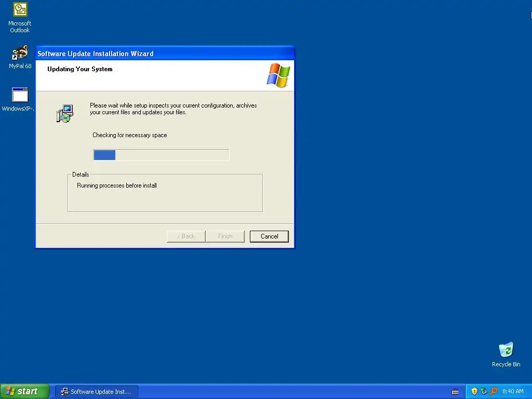
Task: Click the disabled Finish button
Action: [x=225, y=236]
